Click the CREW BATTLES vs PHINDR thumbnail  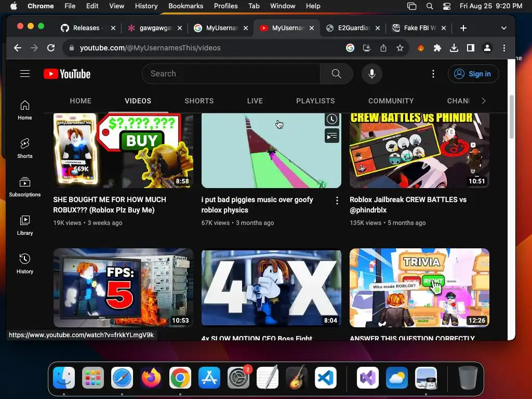click(419, 150)
